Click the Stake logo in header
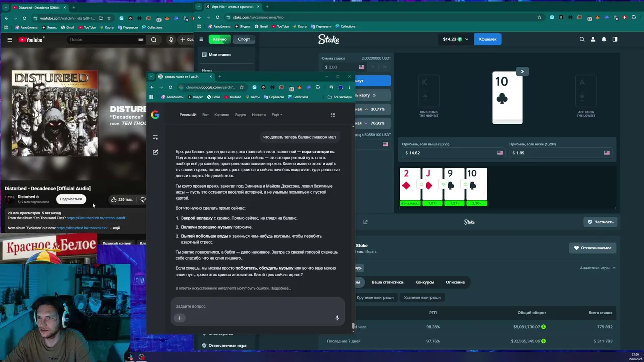The image size is (644, 362). (x=329, y=39)
